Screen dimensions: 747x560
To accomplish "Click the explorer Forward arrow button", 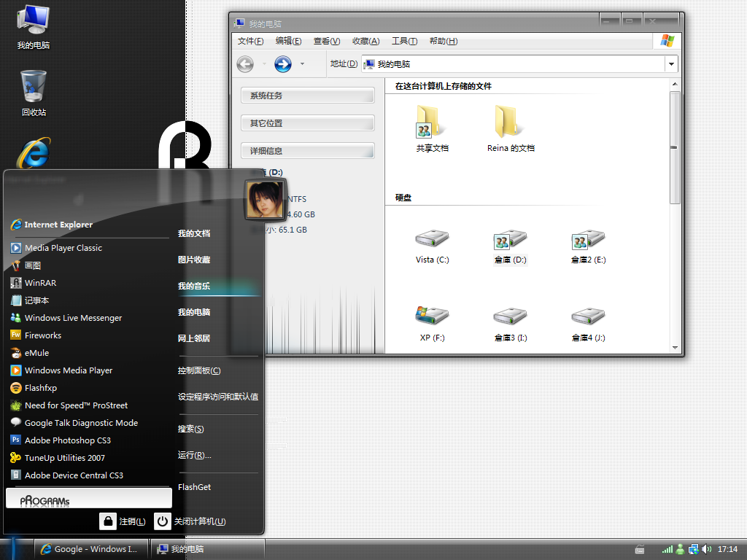I will (x=283, y=64).
